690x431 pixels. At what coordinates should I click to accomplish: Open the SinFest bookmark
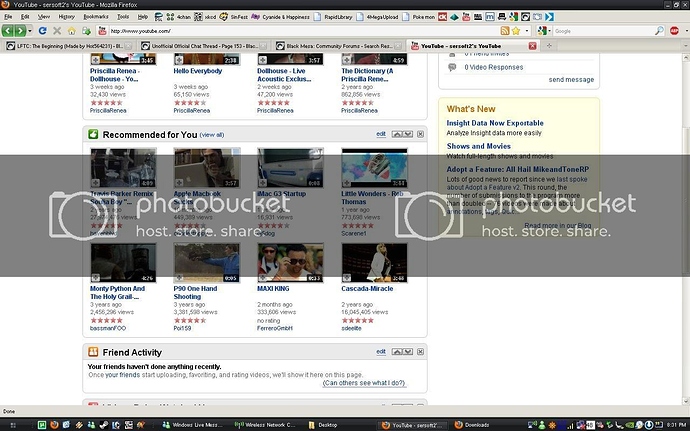tap(234, 17)
